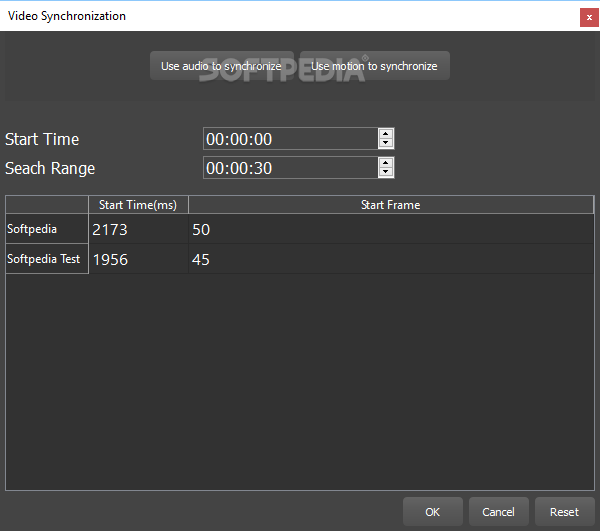Select the Softpedia row header
The width and height of the screenshot is (600, 531).
pos(47,229)
